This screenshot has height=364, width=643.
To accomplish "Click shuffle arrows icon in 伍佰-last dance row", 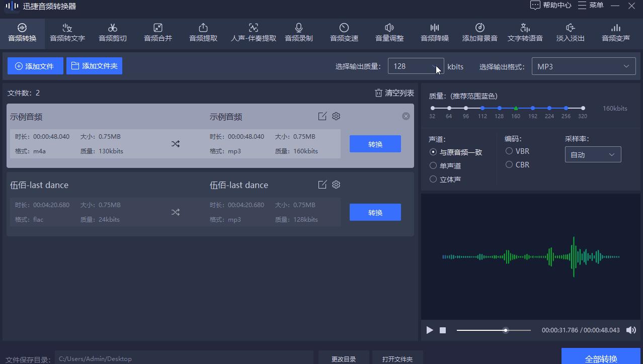I will (175, 212).
